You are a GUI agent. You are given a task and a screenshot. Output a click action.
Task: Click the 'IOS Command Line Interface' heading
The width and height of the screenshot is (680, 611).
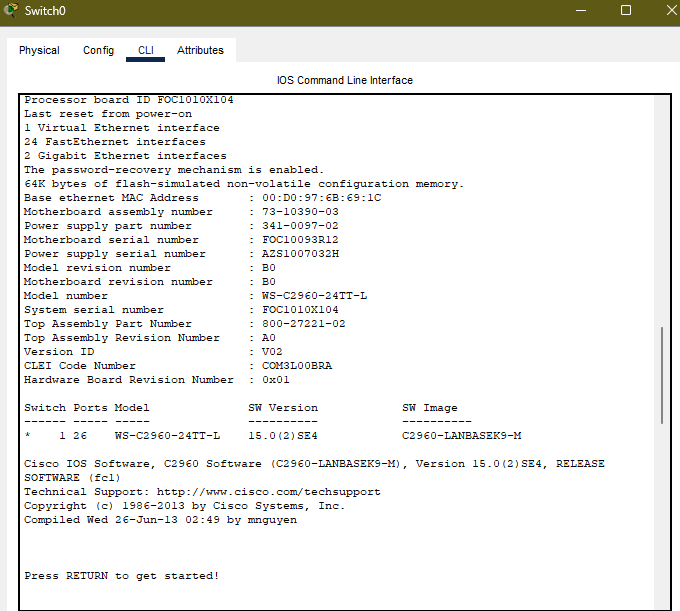[345, 80]
